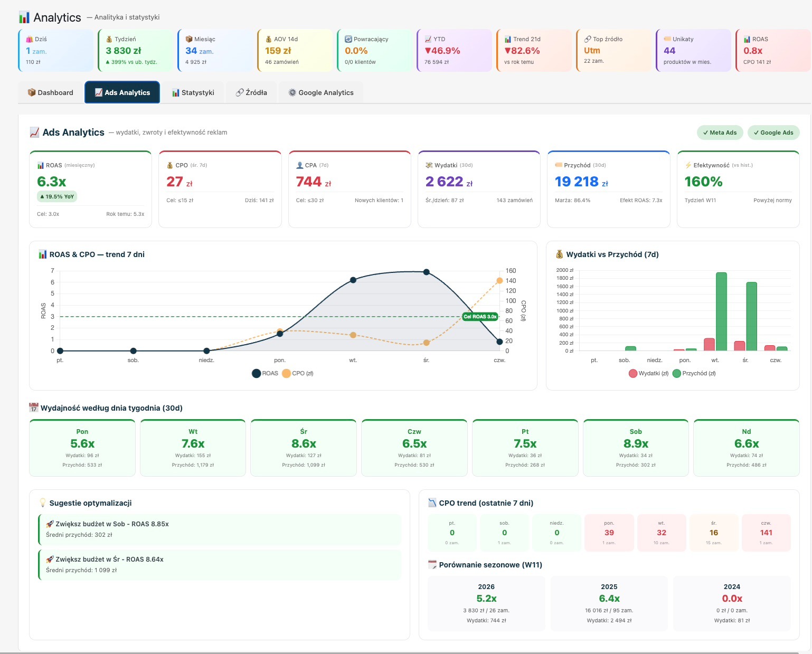The height and width of the screenshot is (654, 812).
Task: Select the Google Analytics tab
Action: (320, 92)
